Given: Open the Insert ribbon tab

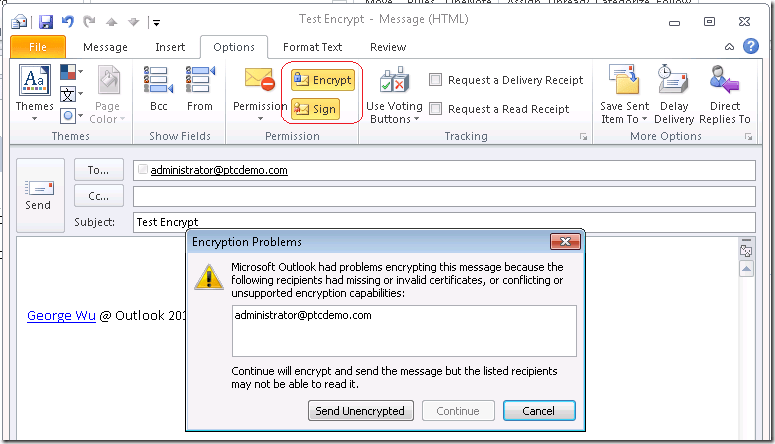Looking at the screenshot, I should pos(170,47).
